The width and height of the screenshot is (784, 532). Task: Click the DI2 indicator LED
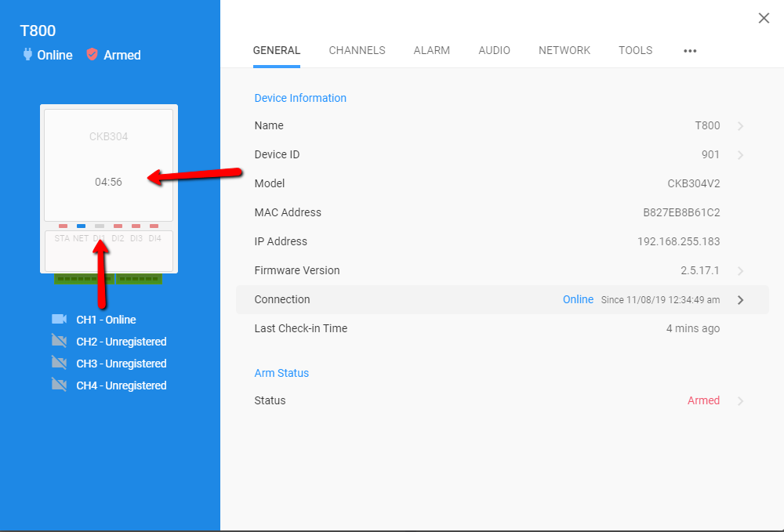click(x=118, y=226)
